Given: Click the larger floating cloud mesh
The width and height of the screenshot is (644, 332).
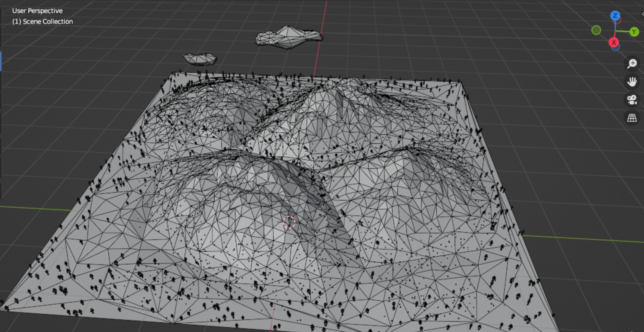Looking at the screenshot, I should 289,37.
